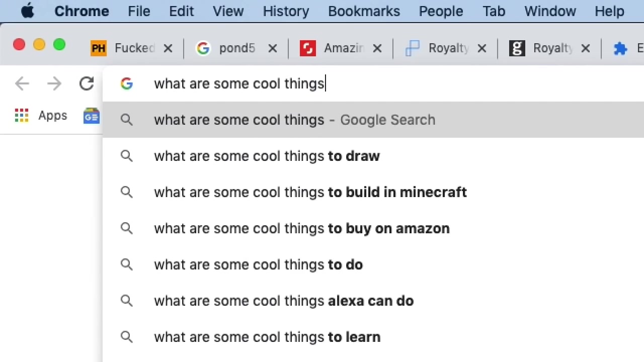This screenshot has width=644, height=362.
Task: Close the pond5 tab
Action: point(272,48)
